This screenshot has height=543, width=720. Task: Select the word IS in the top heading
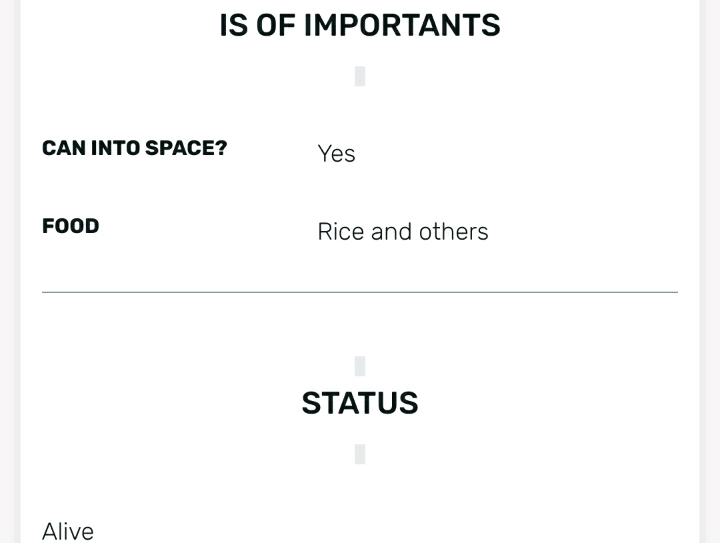[x=234, y=25]
